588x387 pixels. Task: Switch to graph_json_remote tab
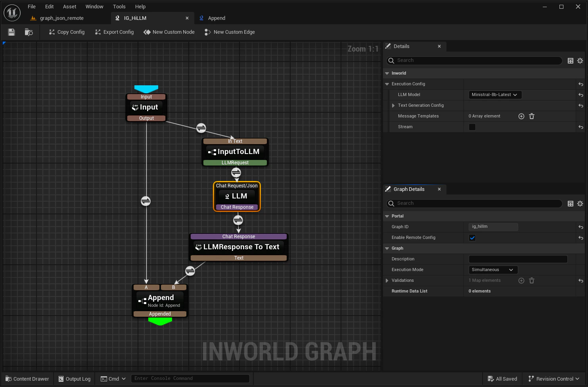point(61,18)
